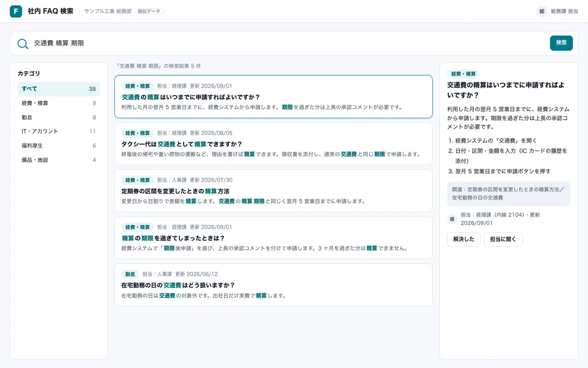Viewport: 588px width, 368px height.
Task: Click the 更新 2026/06/12 date text
Action: click(196, 274)
